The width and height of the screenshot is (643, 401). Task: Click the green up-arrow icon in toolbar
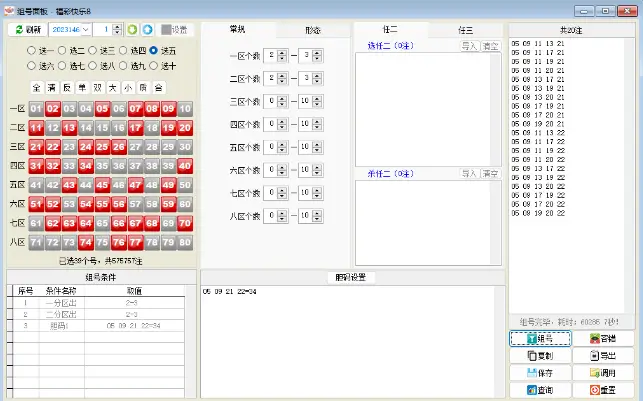point(132,30)
